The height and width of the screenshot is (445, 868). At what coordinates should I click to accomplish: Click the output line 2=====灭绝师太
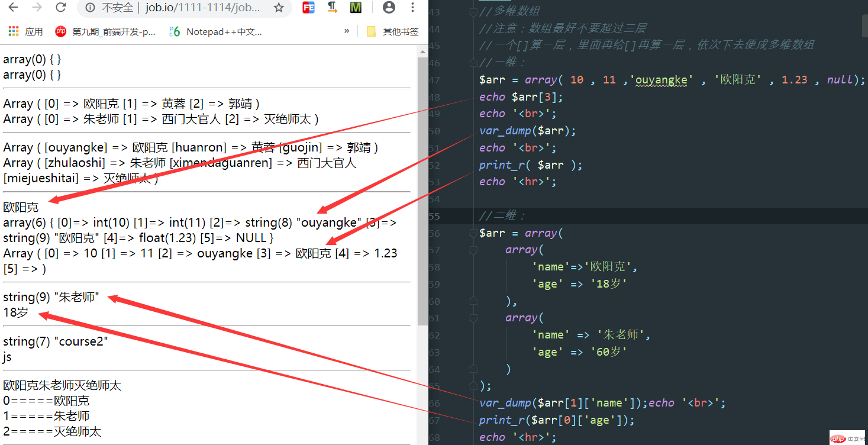[52, 431]
